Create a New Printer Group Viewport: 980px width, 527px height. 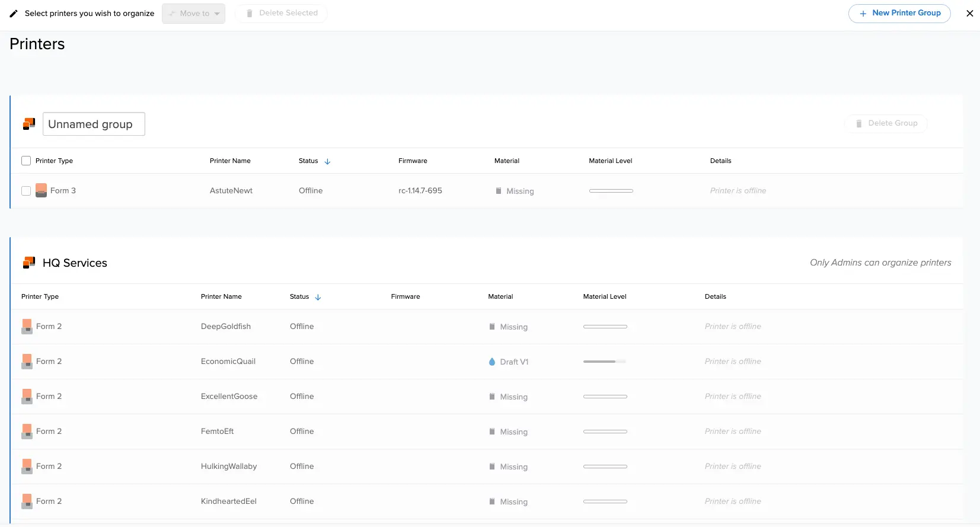tap(899, 13)
